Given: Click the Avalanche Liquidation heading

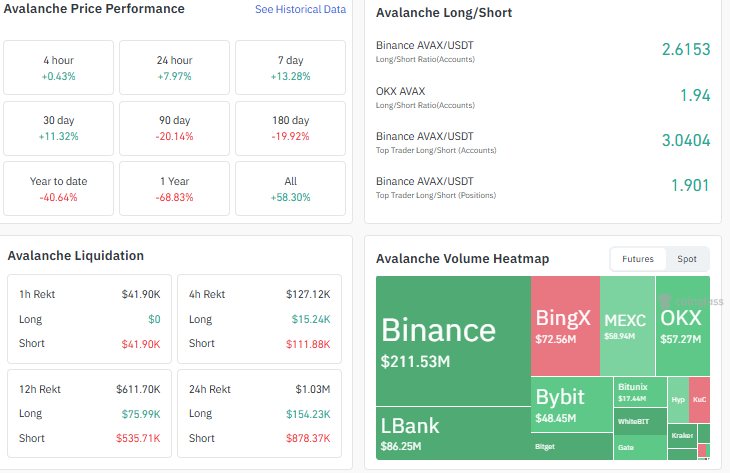Looking at the screenshot, I should coord(75,256).
